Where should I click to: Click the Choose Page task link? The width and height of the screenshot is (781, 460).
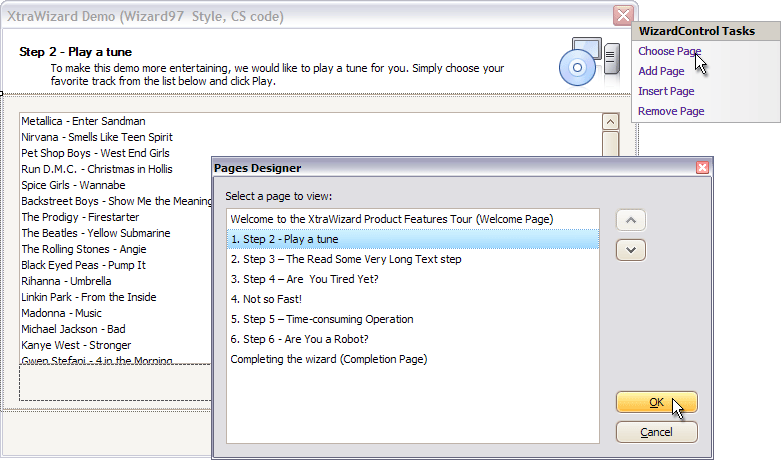point(669,51)
